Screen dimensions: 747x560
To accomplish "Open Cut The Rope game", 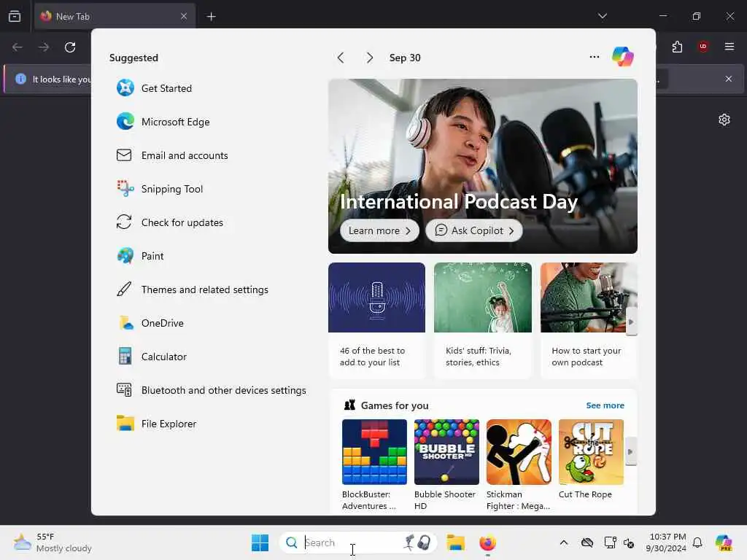I will tap(591, 460).
